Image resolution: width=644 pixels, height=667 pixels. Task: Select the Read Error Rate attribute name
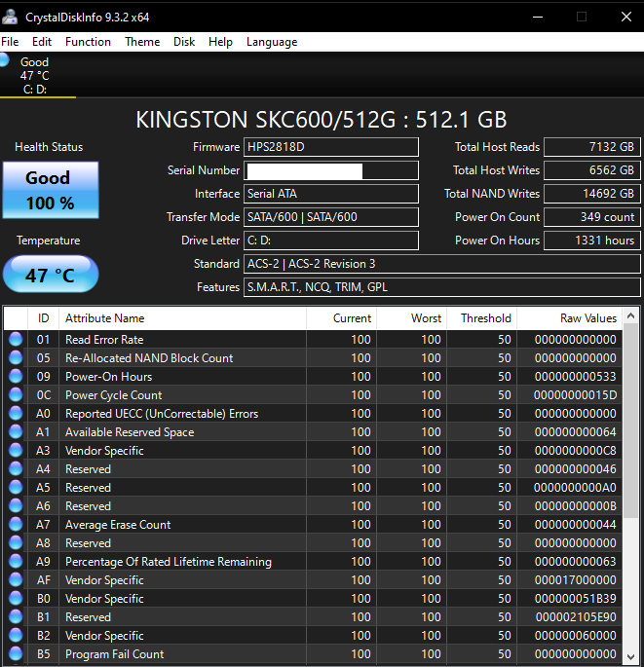104,340
